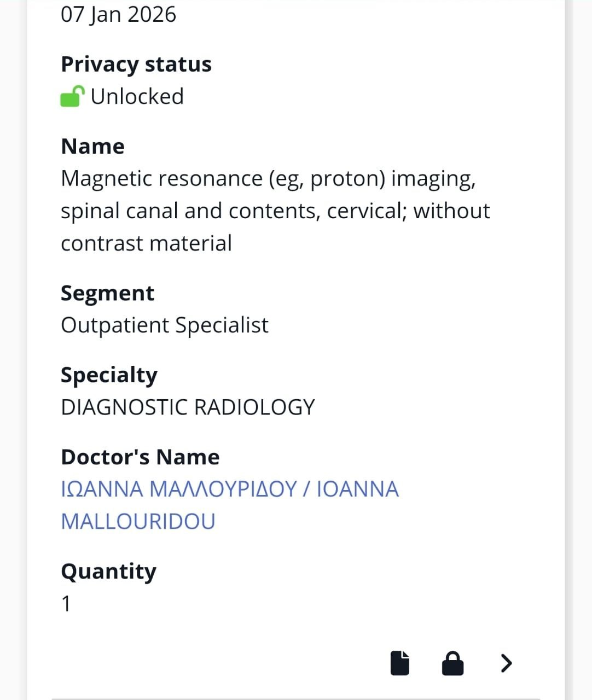The width and height of the screenshot is (592, 700).
Task: Click the grey strip right of the card
Action: click(x=578, y=350)
